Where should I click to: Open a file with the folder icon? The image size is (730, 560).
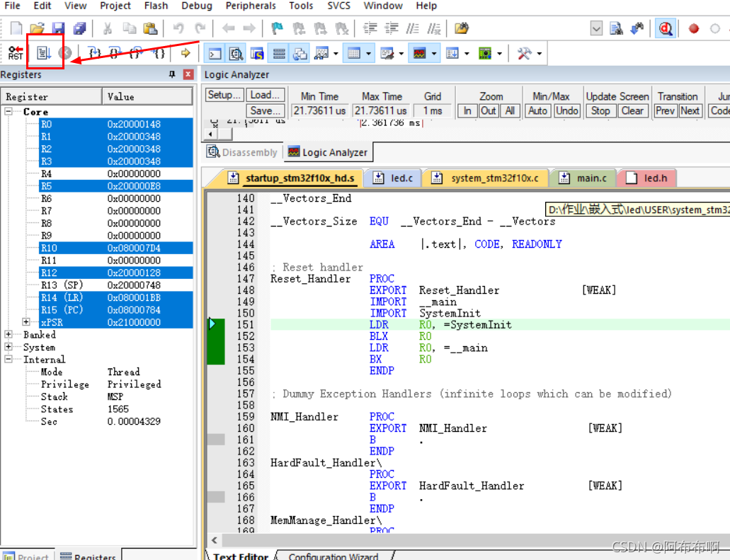38,28
